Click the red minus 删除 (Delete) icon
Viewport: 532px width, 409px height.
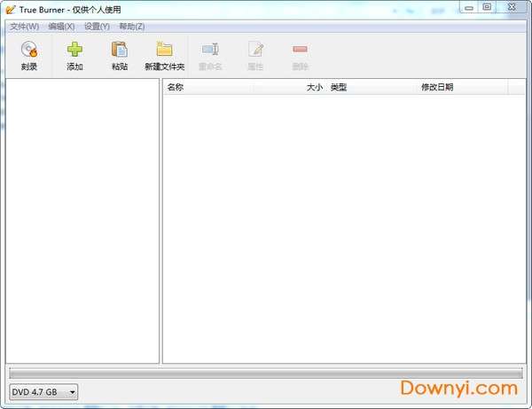click(x=301, y=50)
